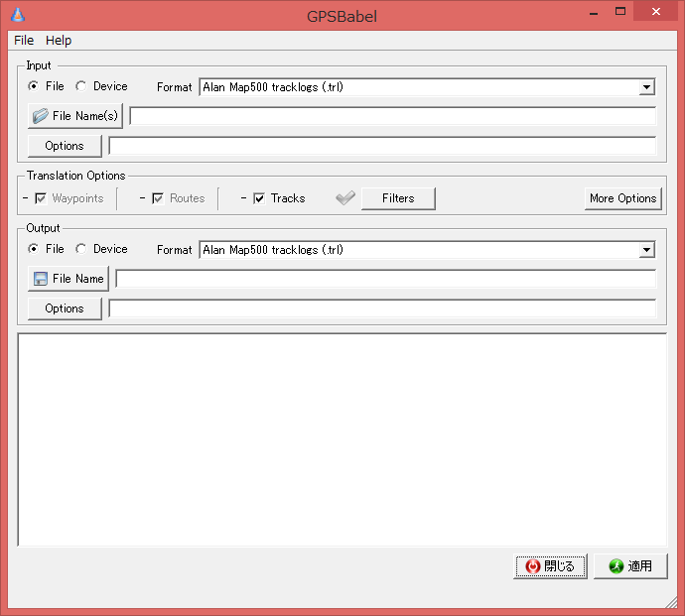Select the Output File radio button
The image size is (685, 616).
(33, 249)
